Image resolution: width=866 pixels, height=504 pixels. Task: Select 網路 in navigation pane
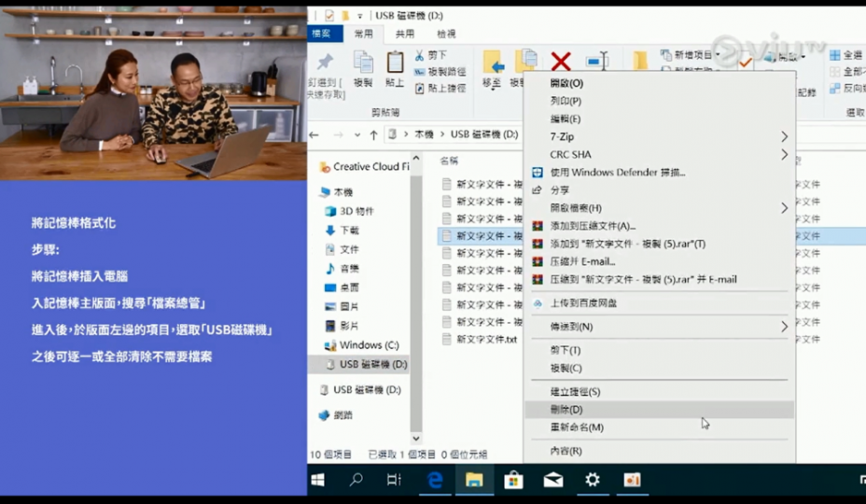click(x=336, y=415)
